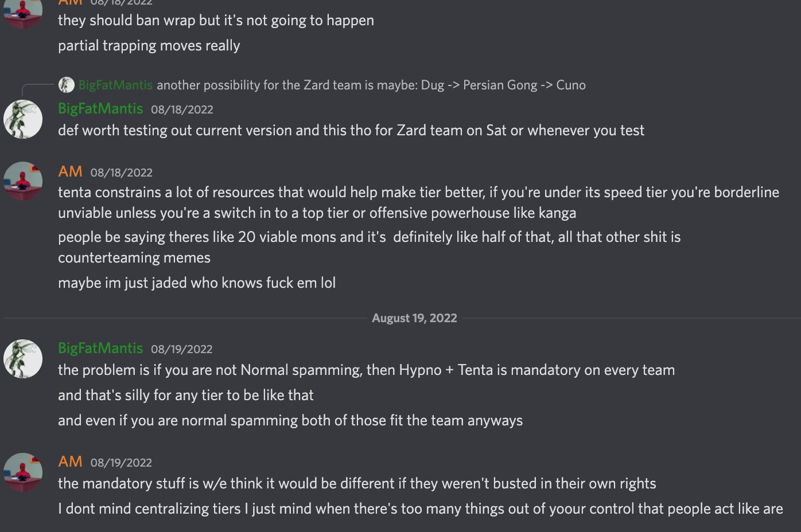
Task: Select the "partial trapping moves really" message
Action: pos(149,46)
